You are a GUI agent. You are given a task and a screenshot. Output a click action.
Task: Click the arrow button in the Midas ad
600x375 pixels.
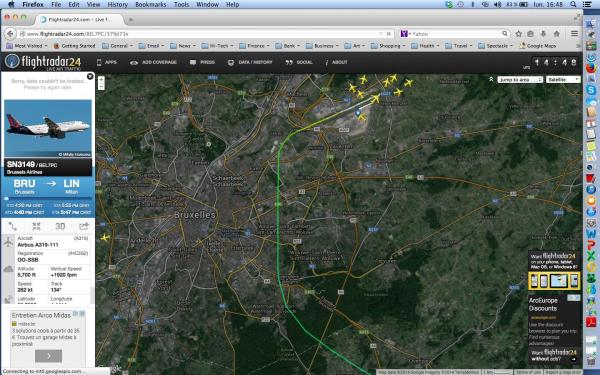click(48, 356)
